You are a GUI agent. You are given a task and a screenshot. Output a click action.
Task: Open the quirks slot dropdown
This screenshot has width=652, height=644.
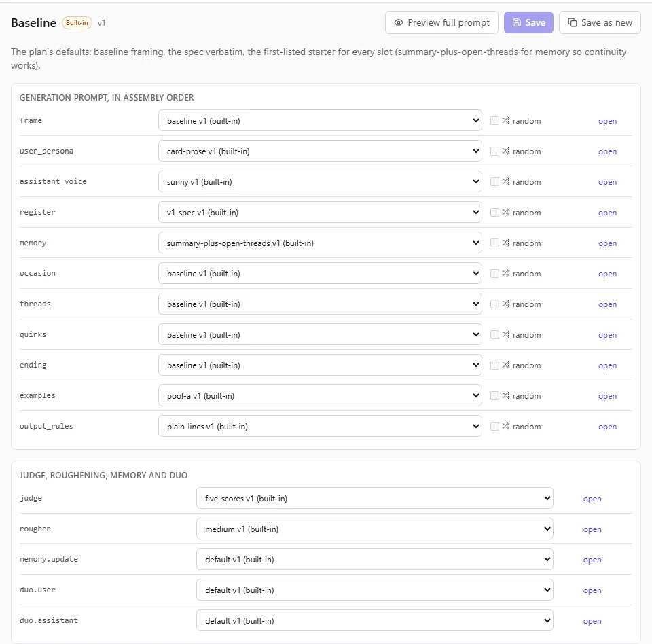pos(320,334)
